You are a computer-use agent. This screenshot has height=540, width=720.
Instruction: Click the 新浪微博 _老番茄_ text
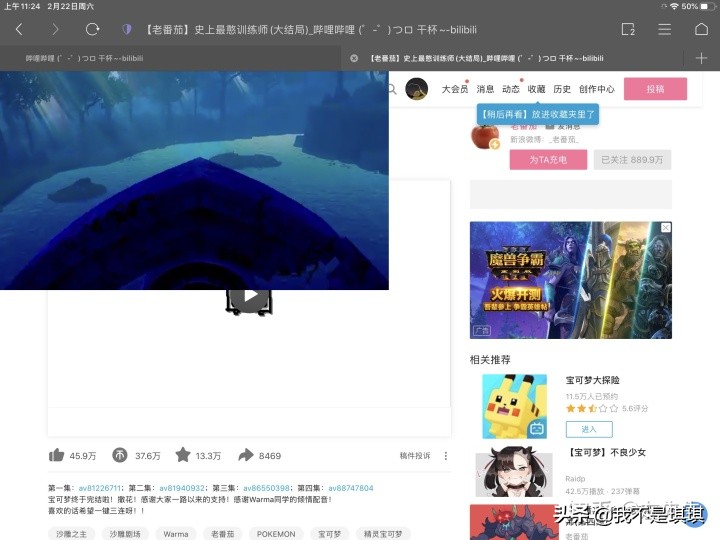click(x=545, y=139)
